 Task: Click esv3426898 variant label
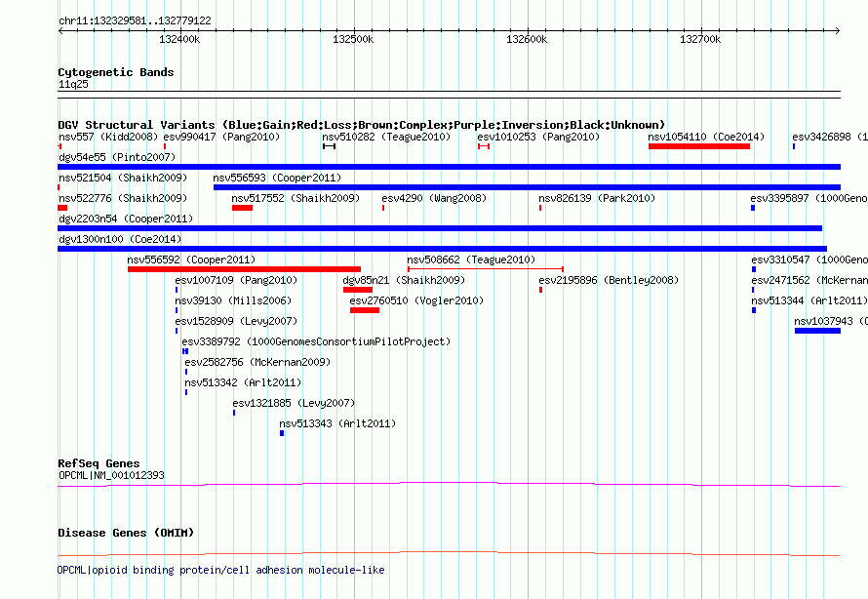[x=830, y=137]
